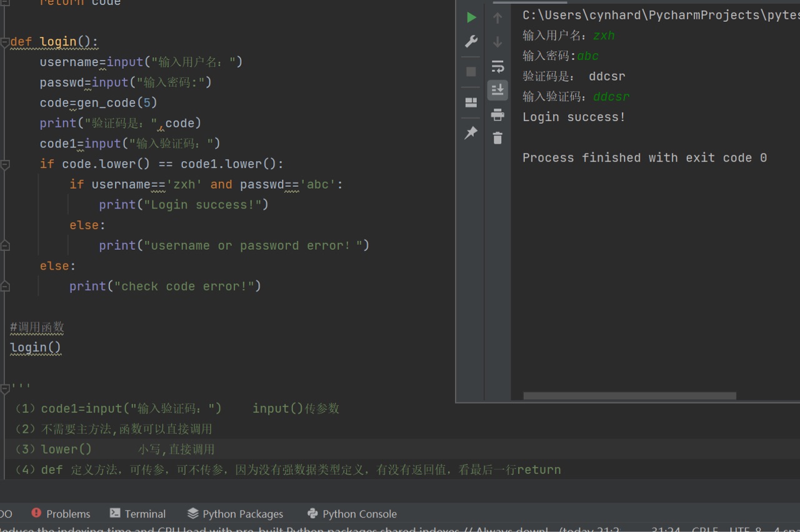800x532 pixels.
Task: Click fold marker beside check code error line
Action: [x=5, y=287]
